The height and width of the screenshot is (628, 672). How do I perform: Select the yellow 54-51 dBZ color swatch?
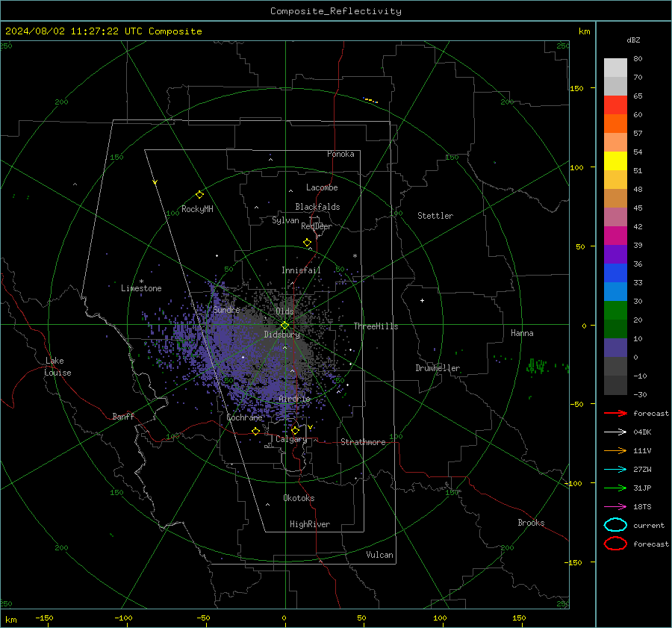click(615, 161)
